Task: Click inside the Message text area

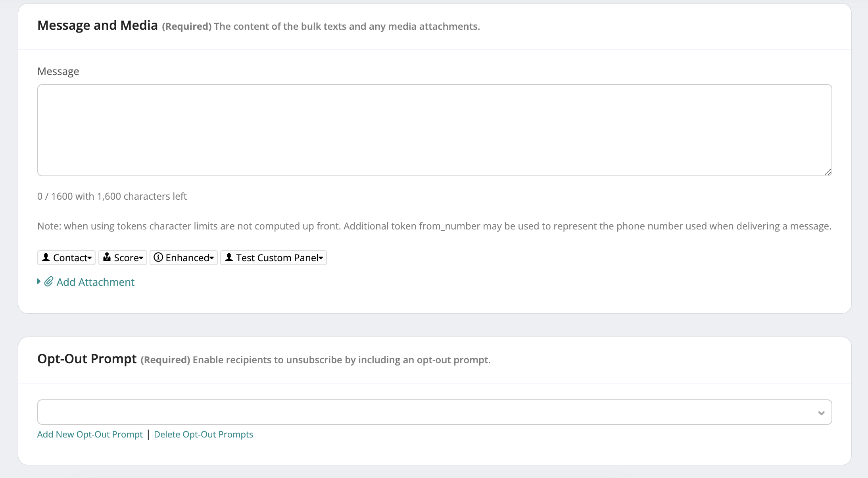Action: [434, 130]
